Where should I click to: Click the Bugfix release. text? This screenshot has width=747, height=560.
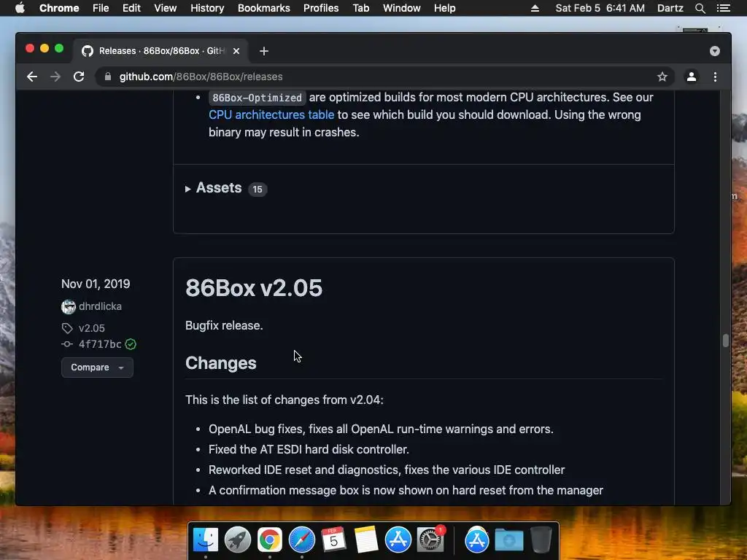224,325
